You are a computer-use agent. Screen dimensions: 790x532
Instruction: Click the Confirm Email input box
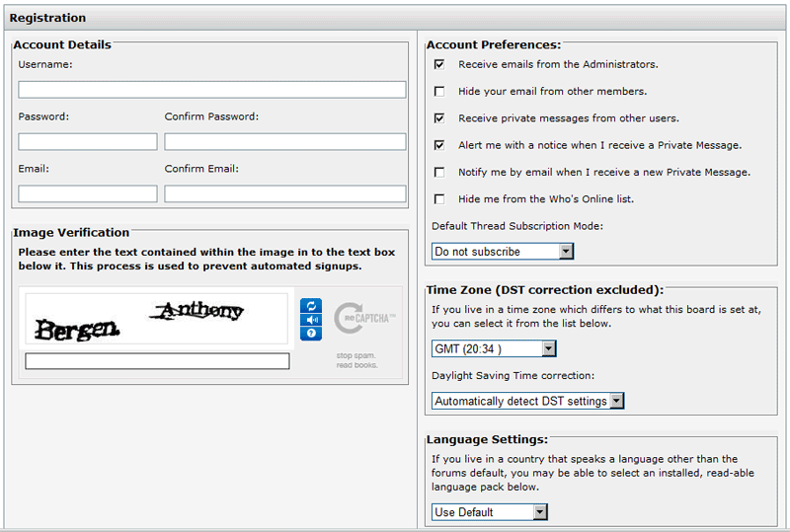[x=284, y=194]
